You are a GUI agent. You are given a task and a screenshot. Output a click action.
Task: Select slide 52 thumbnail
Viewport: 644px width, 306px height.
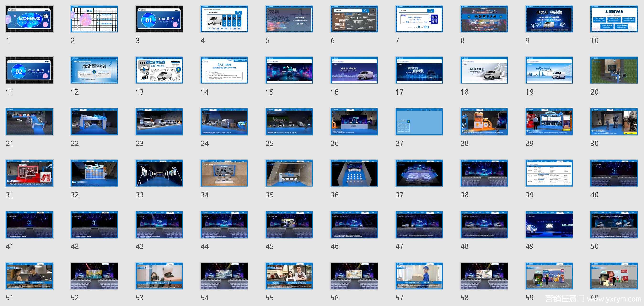[94, 276]
